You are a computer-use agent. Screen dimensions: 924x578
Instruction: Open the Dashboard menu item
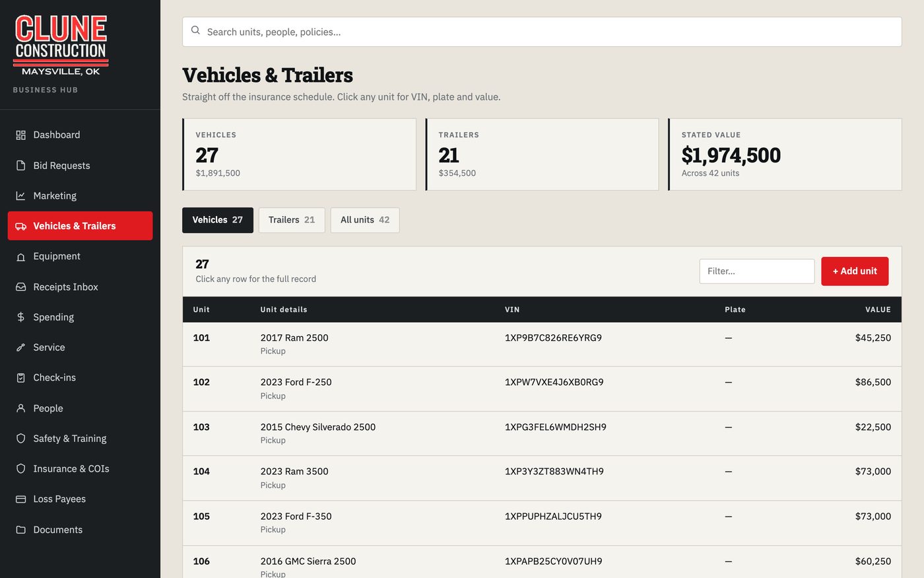80,135
